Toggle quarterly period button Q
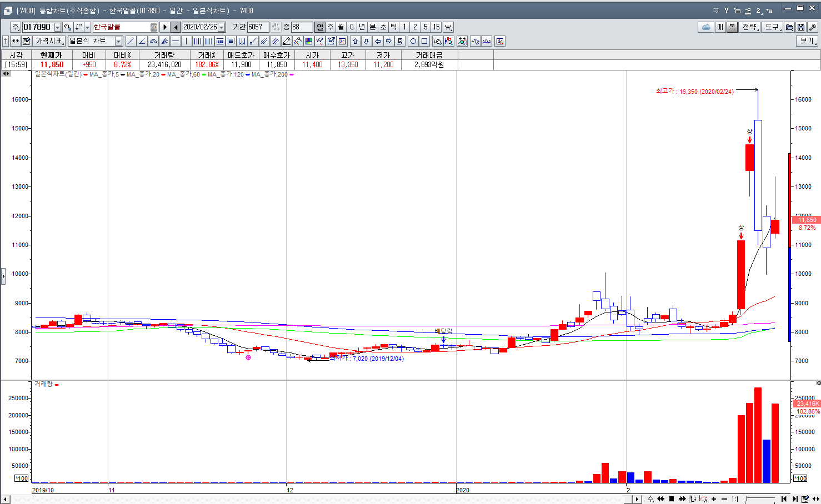This screenshot has height=504, width=821. point(352,27)
